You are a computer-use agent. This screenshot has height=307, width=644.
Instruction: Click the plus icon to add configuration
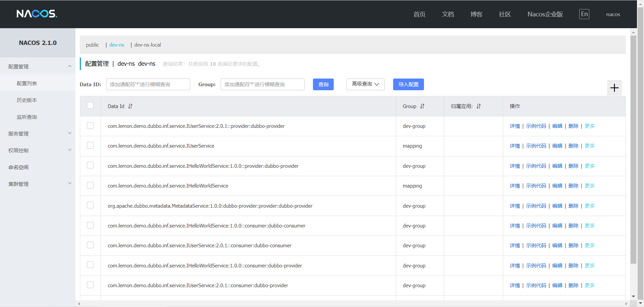(x=614, y=88)
